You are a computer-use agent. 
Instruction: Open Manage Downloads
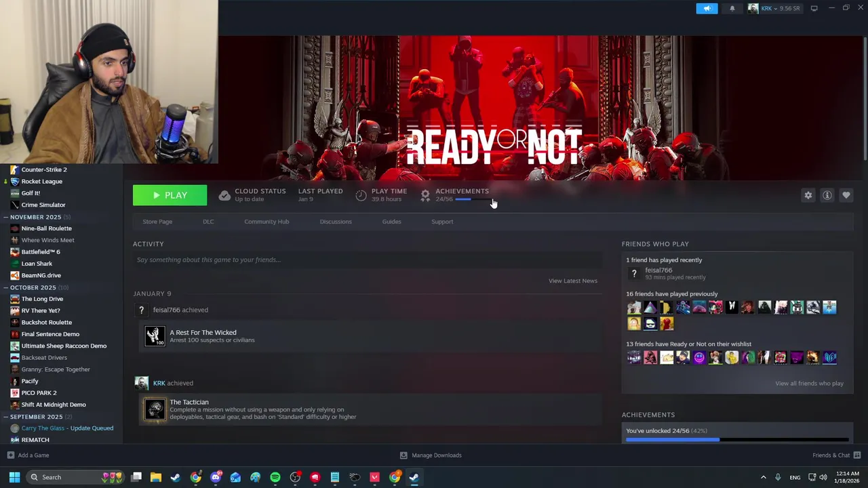431,455
